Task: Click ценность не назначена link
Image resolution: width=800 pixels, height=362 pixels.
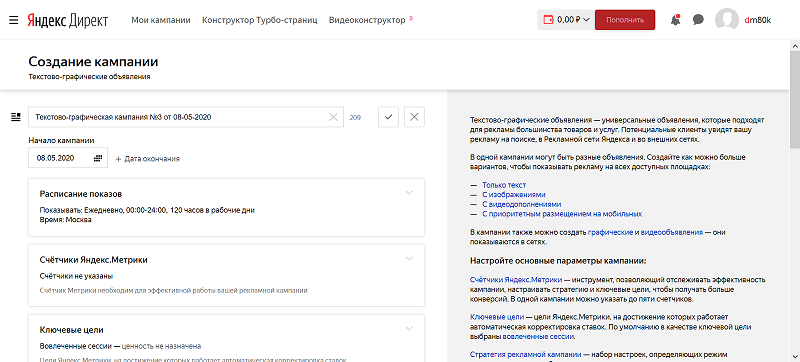Action: [161, 346]
